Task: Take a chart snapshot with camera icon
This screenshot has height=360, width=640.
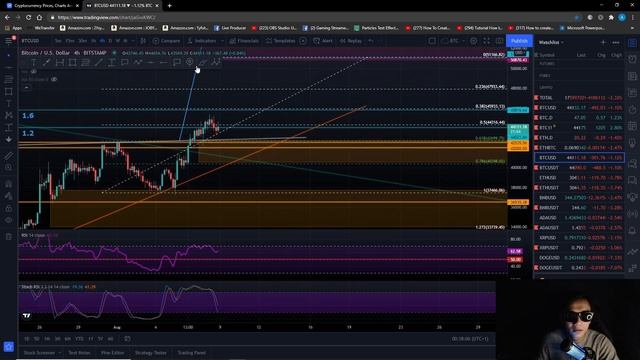Action: (x=500, y=41)
